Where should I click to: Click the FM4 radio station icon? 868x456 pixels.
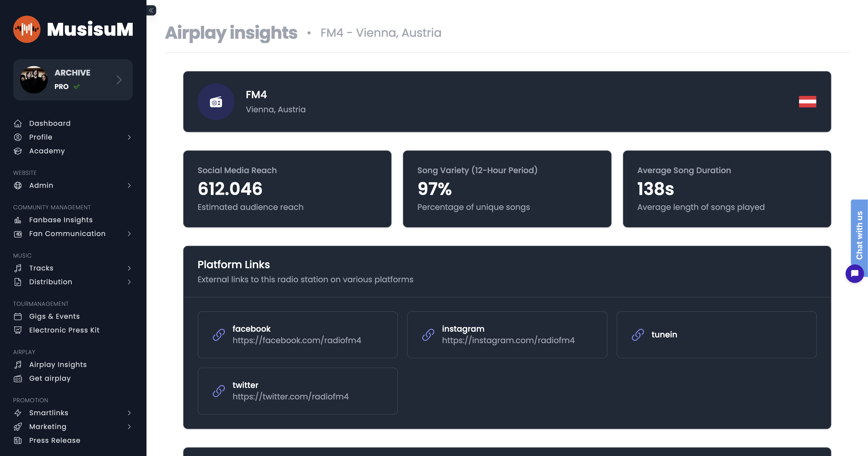point(216,102)
